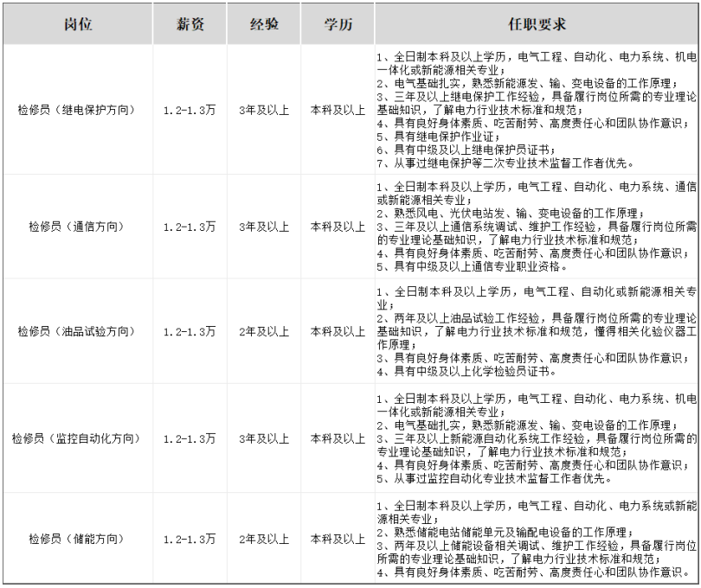Click the 检修员（通信方向） position cell
Image resolution: width=701 pixels, height=588 pixels.
tap(76, 227)
